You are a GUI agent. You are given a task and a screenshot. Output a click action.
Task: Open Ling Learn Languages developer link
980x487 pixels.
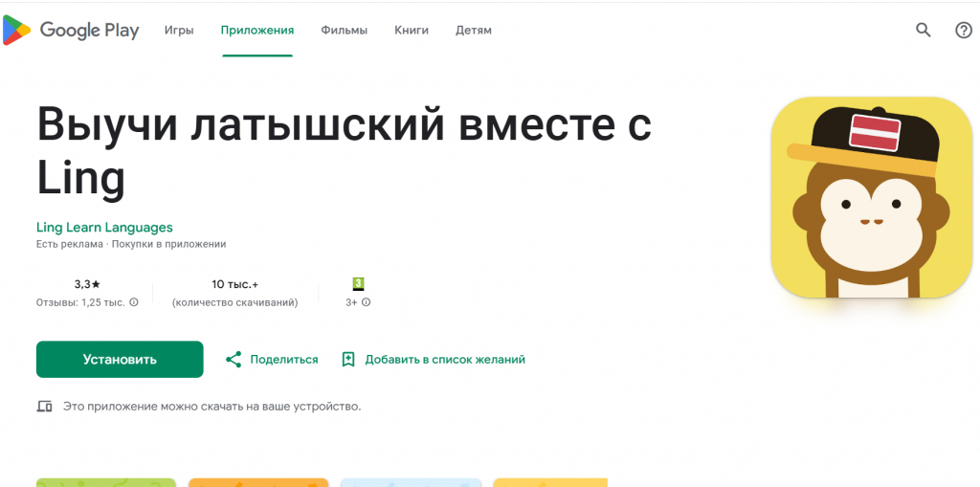tap(104, 227)
